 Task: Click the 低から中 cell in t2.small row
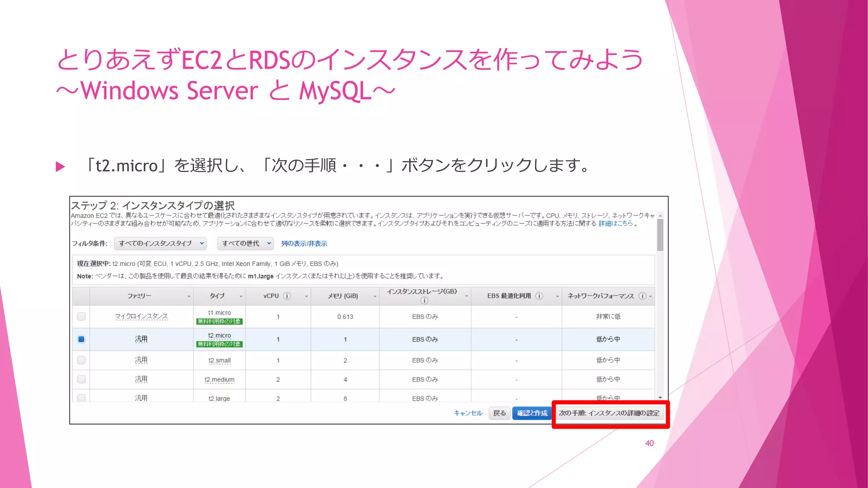pos(608,360)
